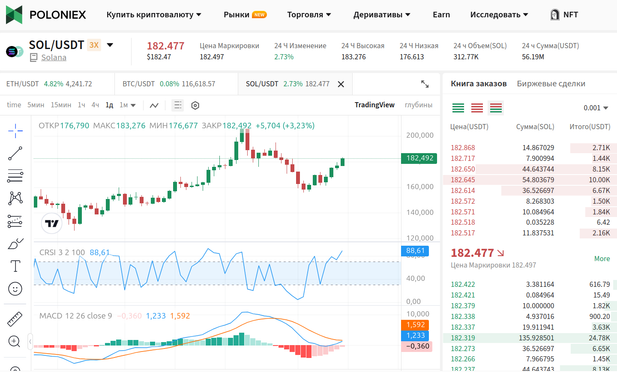Screen dimensions: 617x374
Task: Click buy order row at 182.319
Action: [x=530, y=338]
